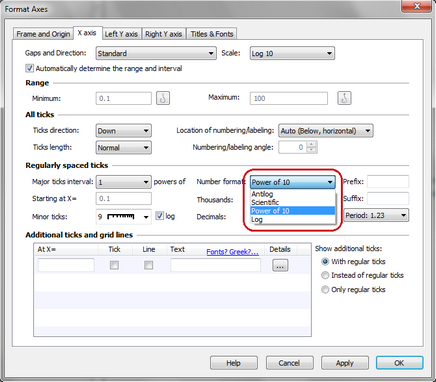Select Instead of regular ticks option
The width and height of the screenshot is (436, 382).
pyautogui.click(x=325, y=275)
